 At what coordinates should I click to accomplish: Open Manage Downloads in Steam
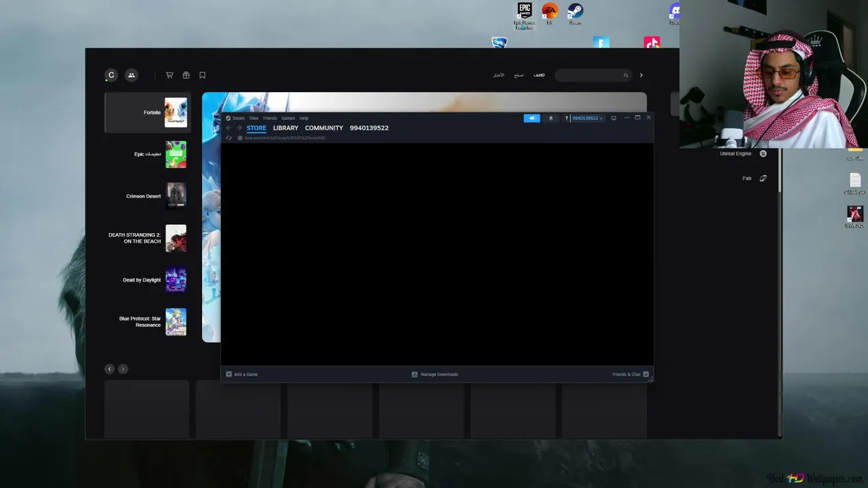[435, 374]
